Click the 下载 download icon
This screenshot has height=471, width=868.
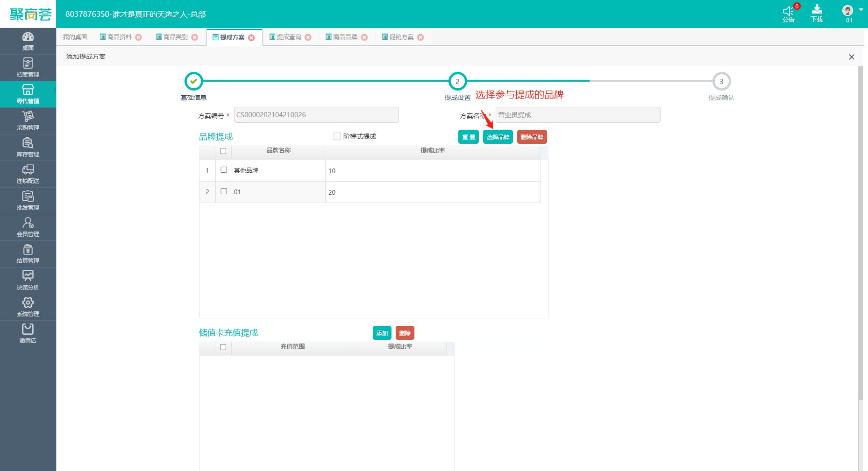pyautogui.click(x=817, y=14)
